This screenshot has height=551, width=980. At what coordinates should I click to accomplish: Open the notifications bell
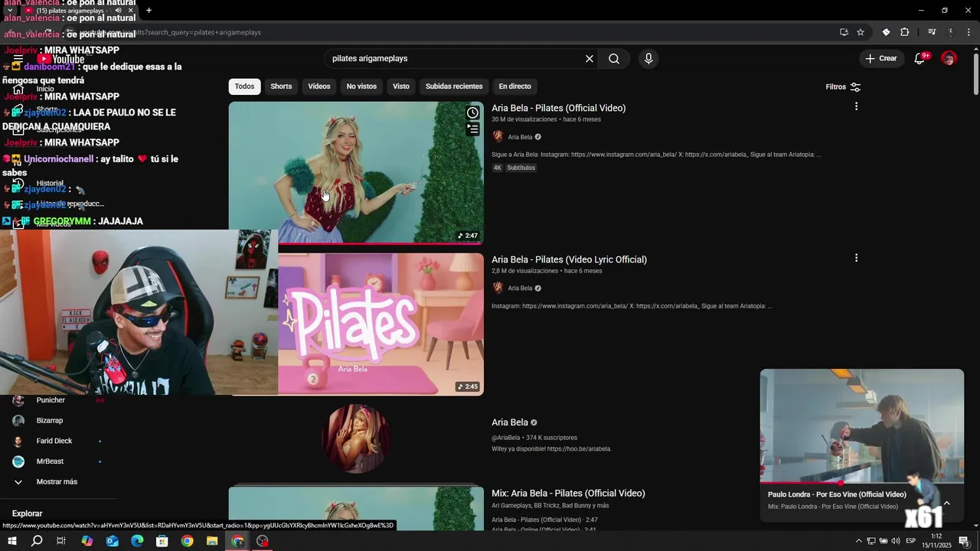point(920,59)
